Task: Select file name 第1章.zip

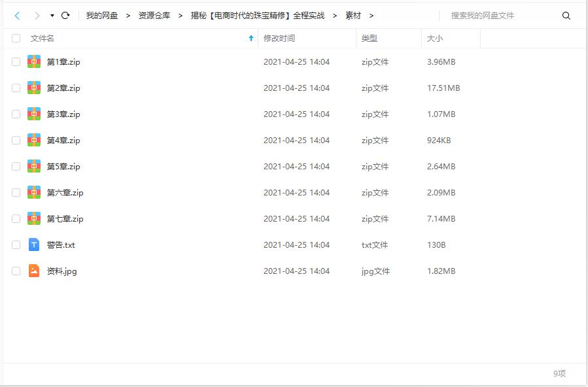Action: 63,62
